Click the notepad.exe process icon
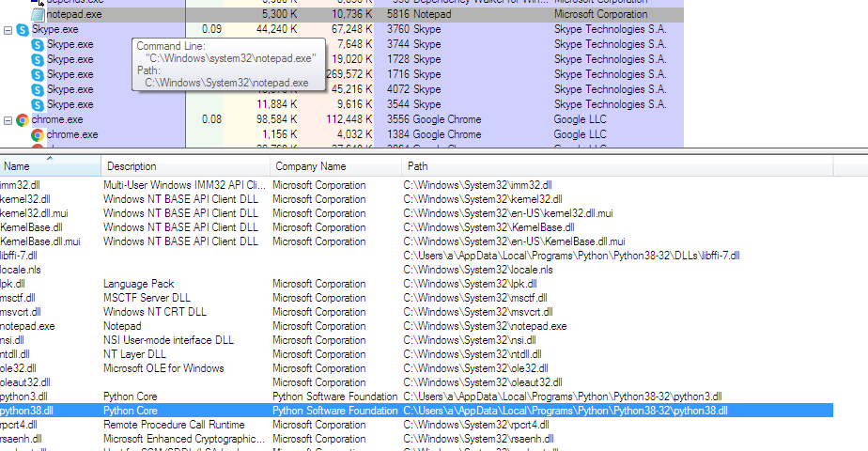The width and height of the screenshot is (868, 451). [x=38, y=14]
